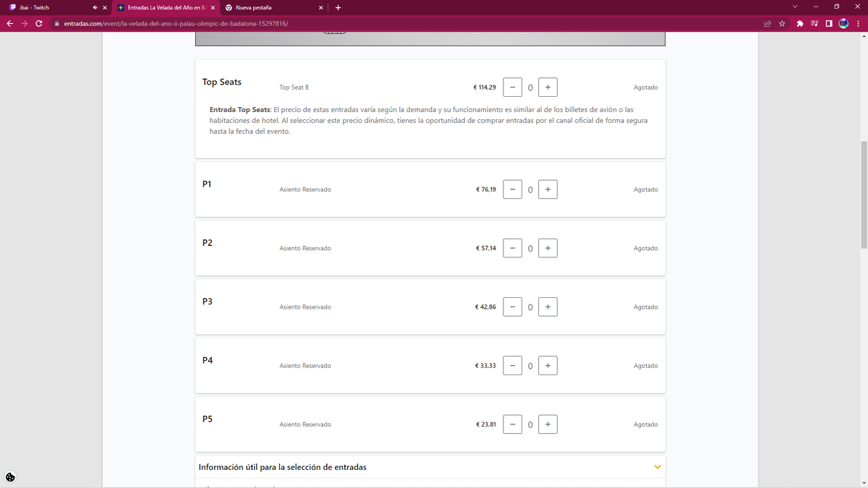Image resolution: width=868 pixels, height=488 pixels.
Task: Increase P2 ticket quantity
Action: point(548,248)
